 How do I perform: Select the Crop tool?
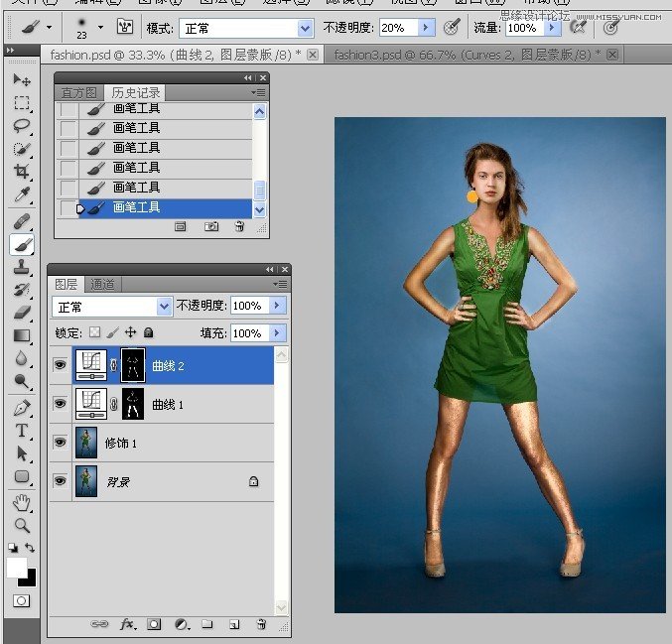(22, 172)
